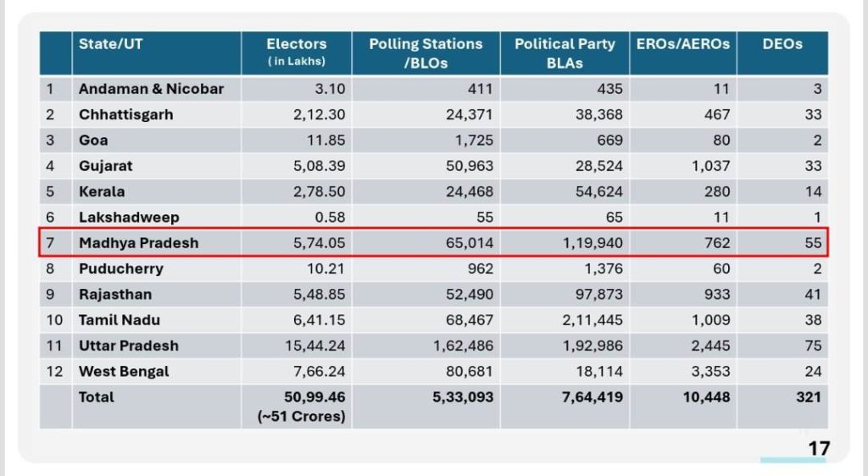Click the Electors (in Lakhs) column header
This screenshot has width=868, height=476.
296,53
